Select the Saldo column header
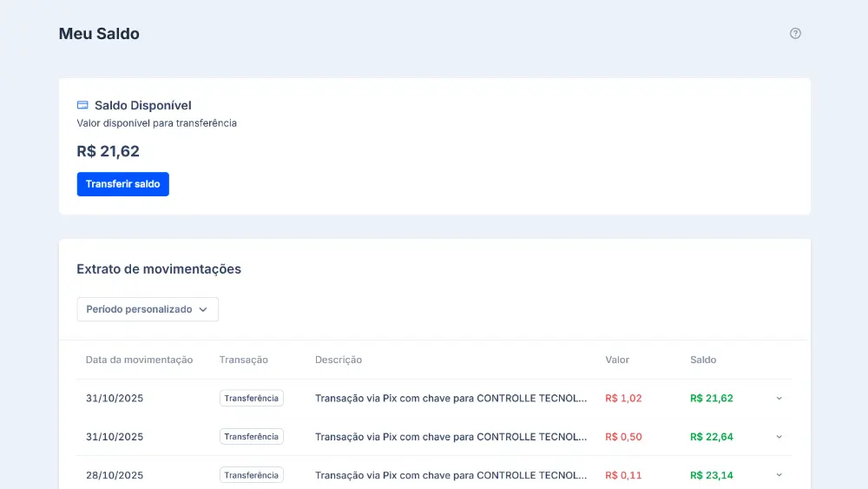The image size is (868, 489). point(703,360)
